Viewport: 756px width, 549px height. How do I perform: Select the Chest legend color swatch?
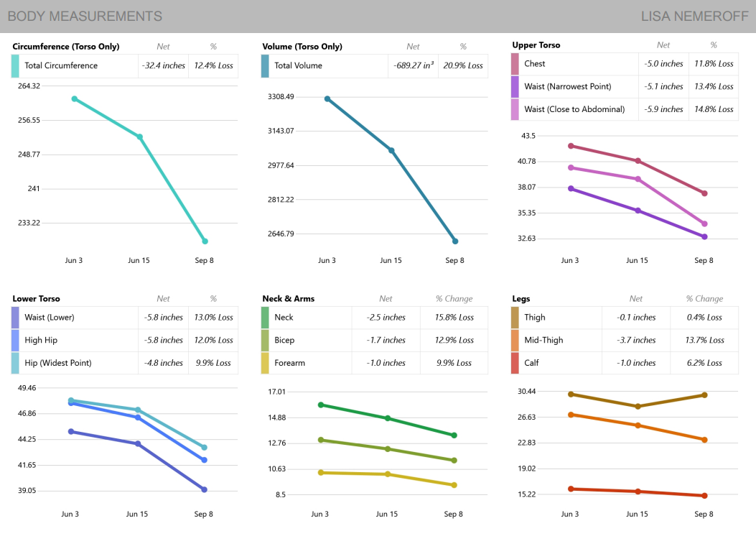click(x=515, y=64)
